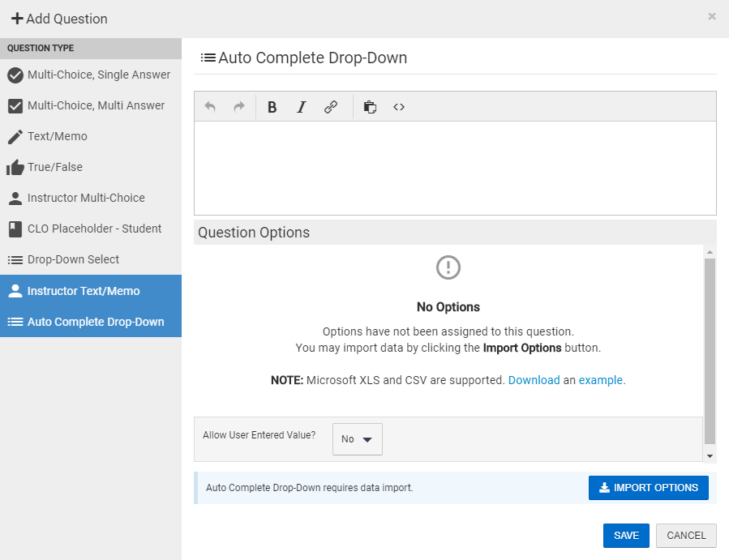Choose Drop-Down Select question type

91,259
